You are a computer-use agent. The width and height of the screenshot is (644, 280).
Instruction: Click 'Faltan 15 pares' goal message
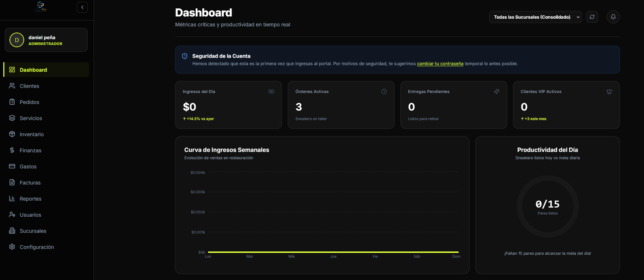[x=547, y=253]
